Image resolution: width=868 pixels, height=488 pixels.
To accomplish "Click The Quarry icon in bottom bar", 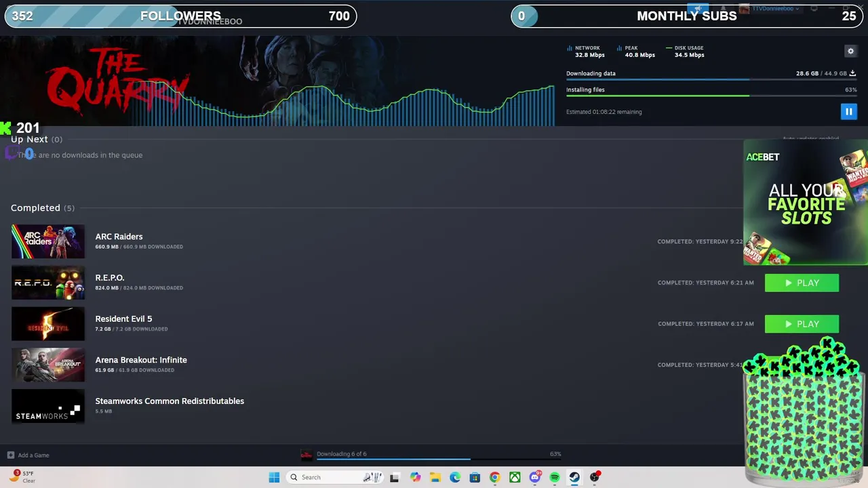I will point(307,455).
